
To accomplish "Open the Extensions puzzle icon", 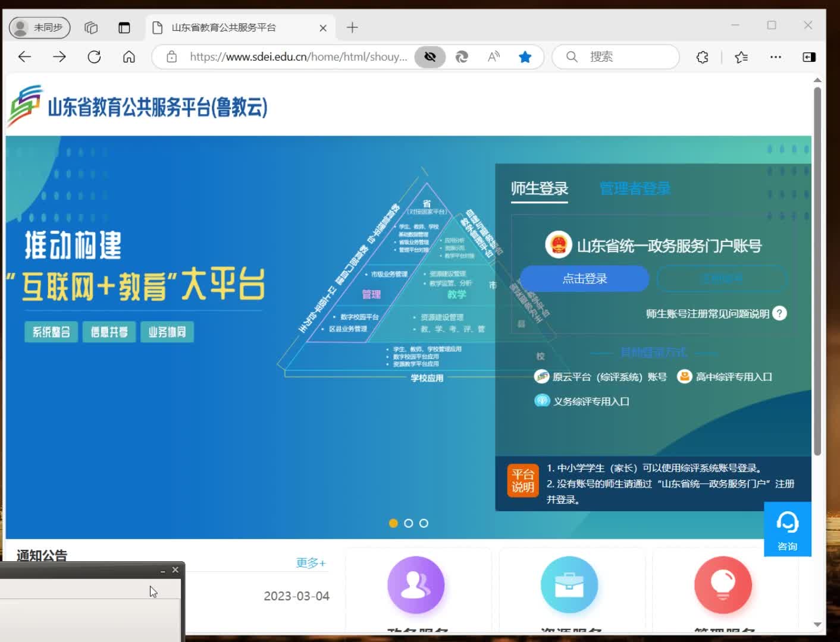I will pyautogui.click(x=703, y=57).
